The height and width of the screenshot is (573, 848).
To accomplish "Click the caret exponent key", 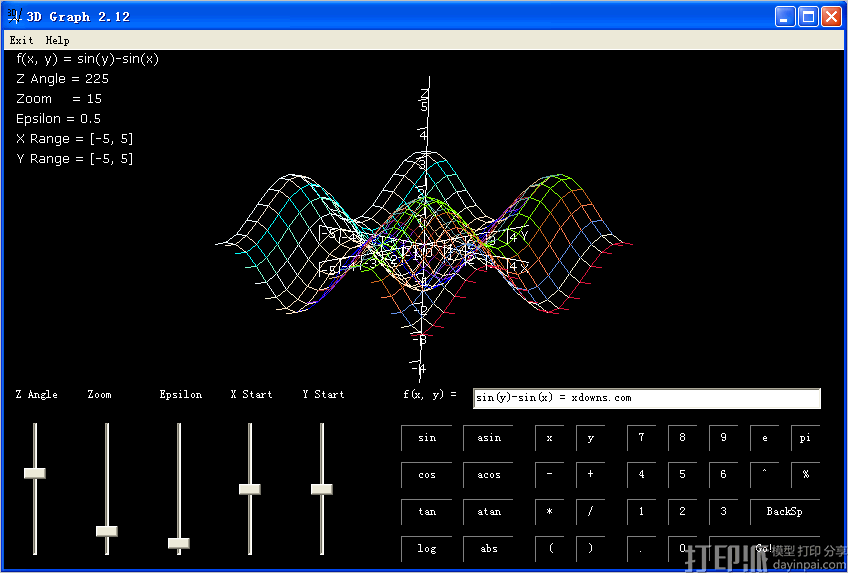I will (765, 475).
